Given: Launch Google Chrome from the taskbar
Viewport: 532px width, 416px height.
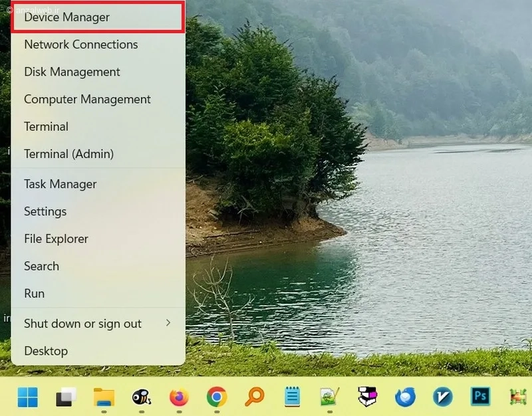Looking at the screenshot, I should [217, 397].
